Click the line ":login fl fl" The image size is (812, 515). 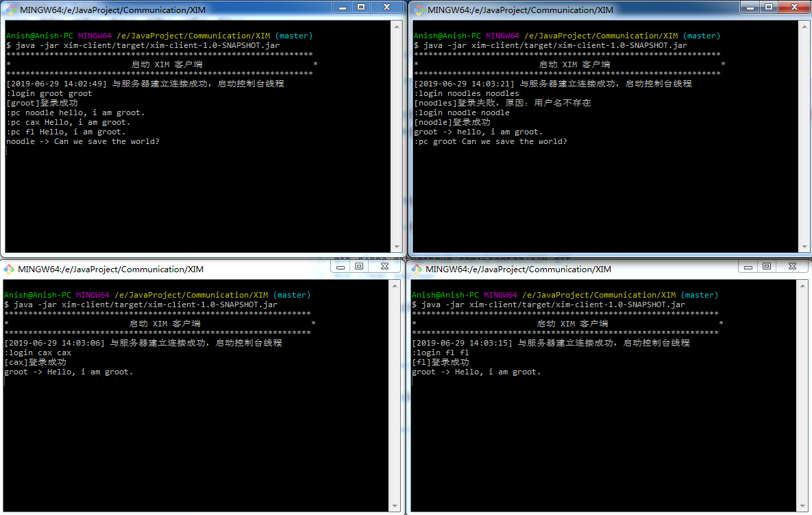pyautogui.click(x=441, y=352)
